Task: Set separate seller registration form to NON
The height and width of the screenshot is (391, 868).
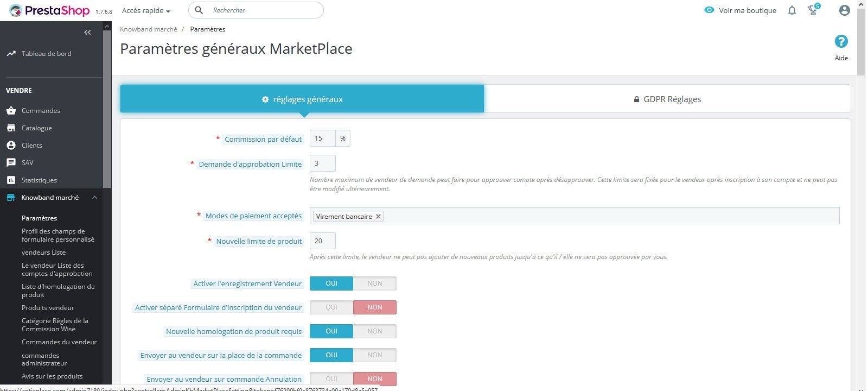Action: click(x=375, y=307)
